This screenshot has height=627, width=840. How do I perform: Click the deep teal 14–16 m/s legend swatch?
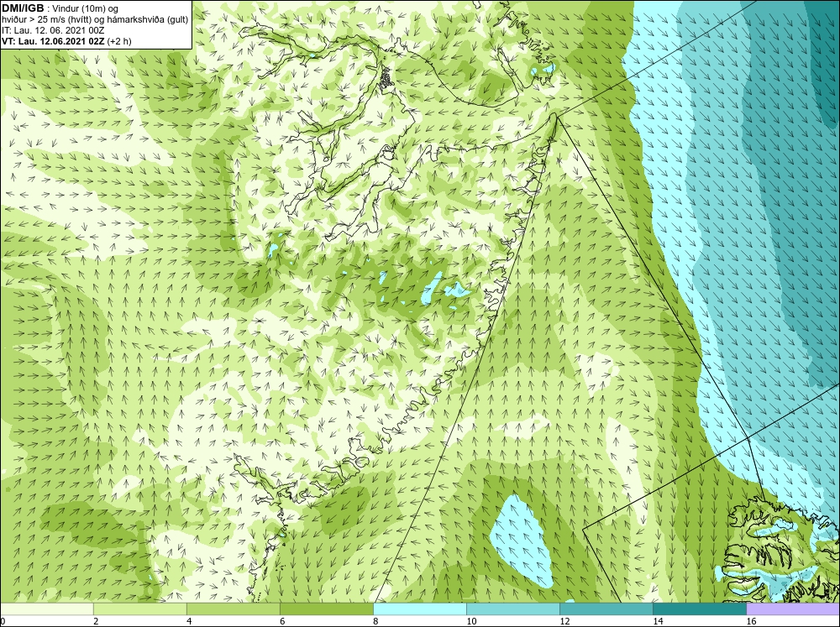click(700, 609)
